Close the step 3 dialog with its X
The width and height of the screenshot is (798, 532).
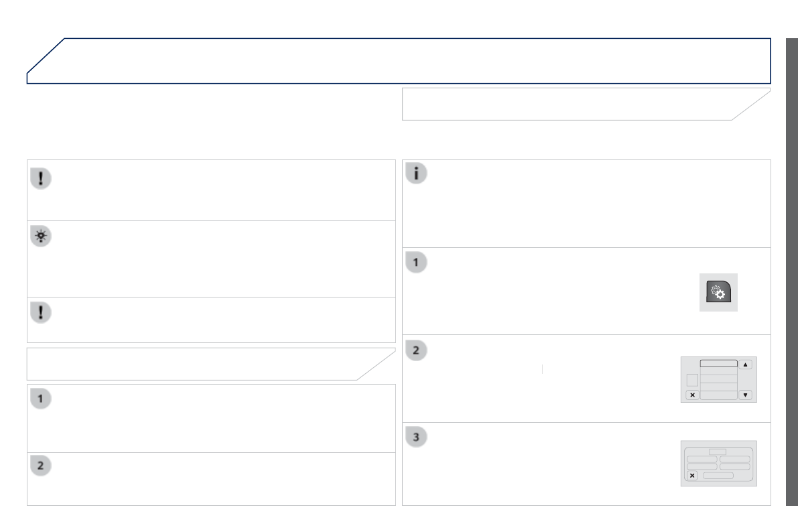tap(692, 475)
